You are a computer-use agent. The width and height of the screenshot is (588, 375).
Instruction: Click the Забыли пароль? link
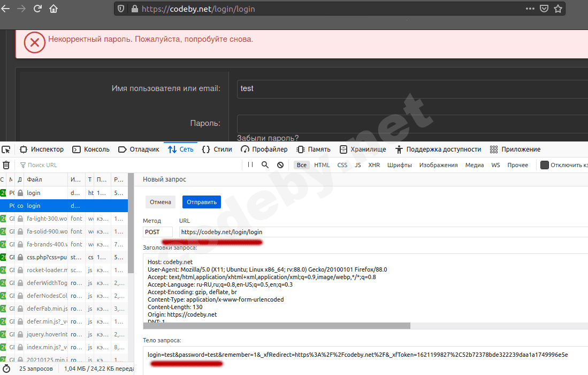tap(268, 138)
